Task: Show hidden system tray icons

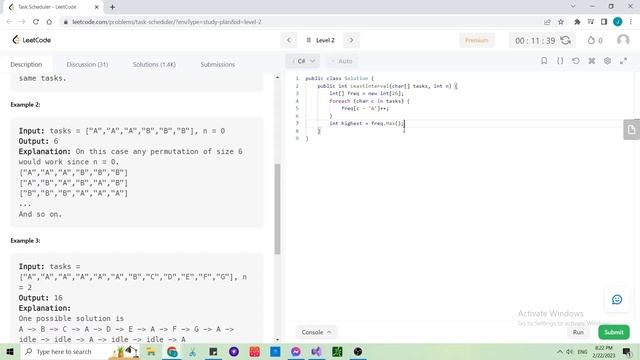Action: pos(560,351)
